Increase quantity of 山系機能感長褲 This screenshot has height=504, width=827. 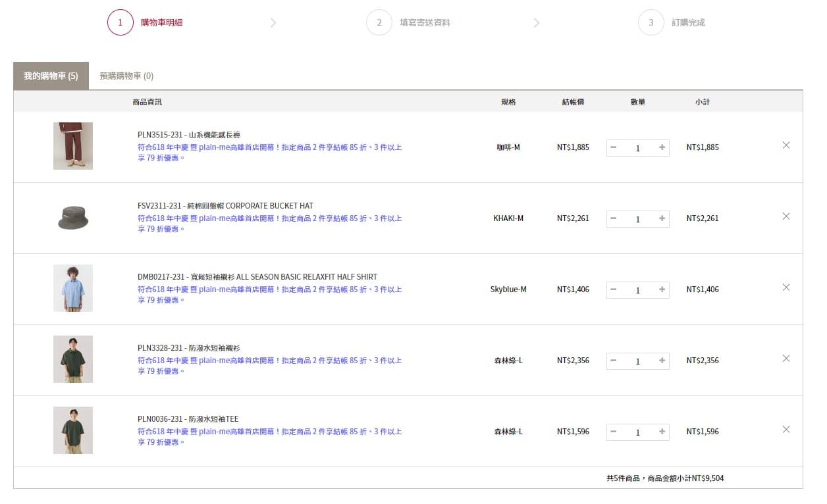pos(662,147)
